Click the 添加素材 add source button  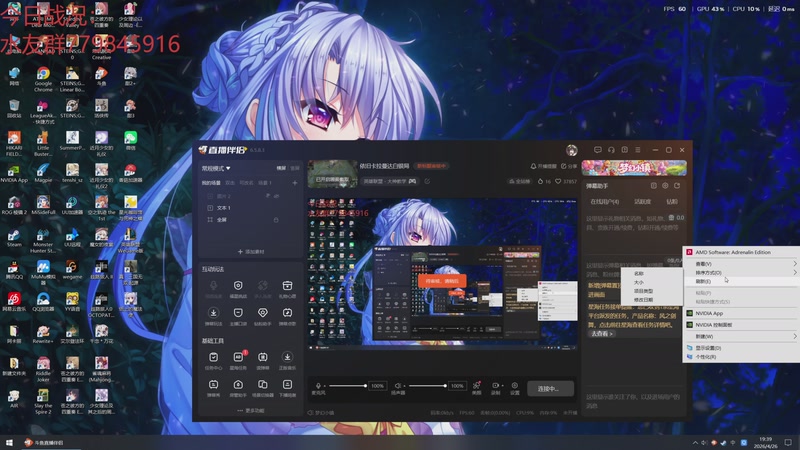pyautogui.click(x=251, y=252)
